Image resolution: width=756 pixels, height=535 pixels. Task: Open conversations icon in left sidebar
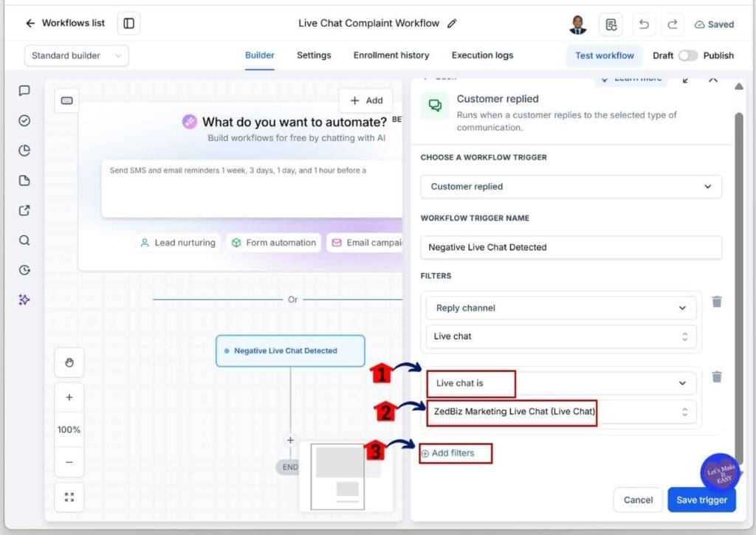tap(24, 91)
